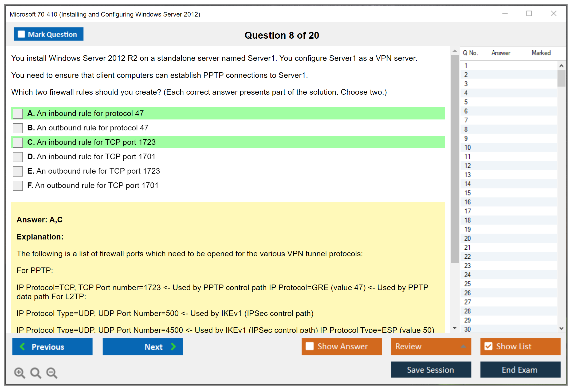Click the End Exam button

point(520,370)
